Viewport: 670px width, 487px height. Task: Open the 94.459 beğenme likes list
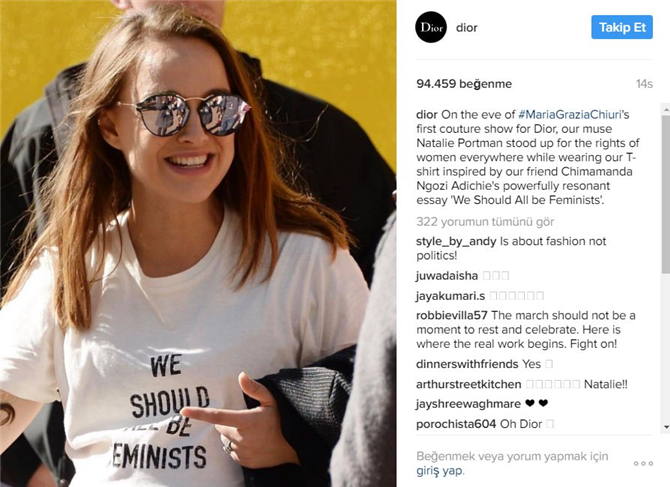pyautogui.click(x=464, y=84)
